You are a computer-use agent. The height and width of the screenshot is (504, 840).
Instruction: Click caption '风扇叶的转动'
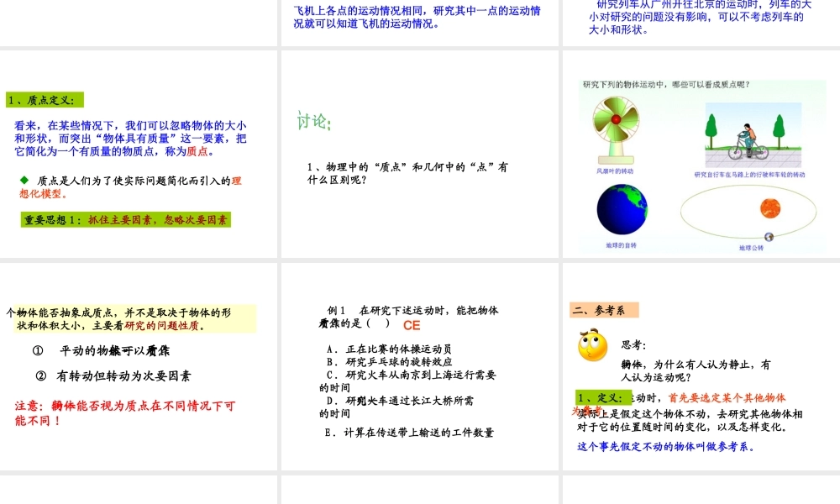[615, 171]
